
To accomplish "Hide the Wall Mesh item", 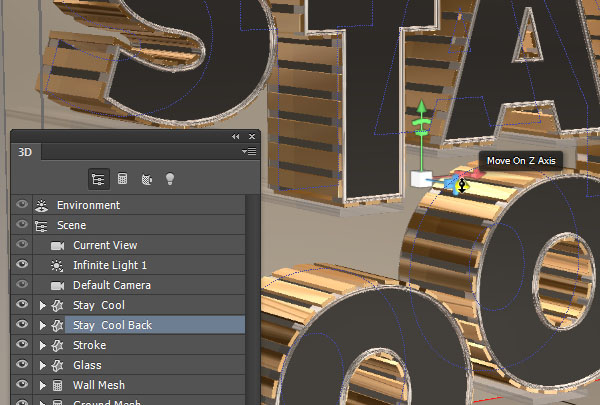I will 22,384.
